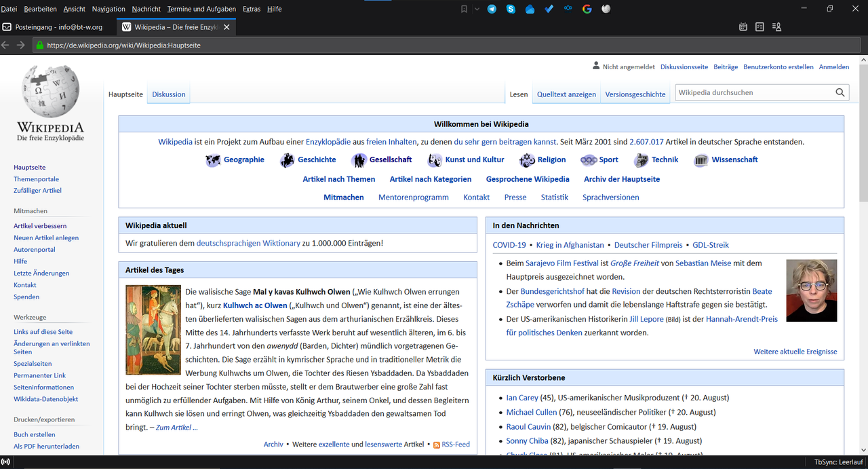The image size is (868, 469).
Task: Open the Quelltext anzeigen tab
Action: [x=567, y=94]
